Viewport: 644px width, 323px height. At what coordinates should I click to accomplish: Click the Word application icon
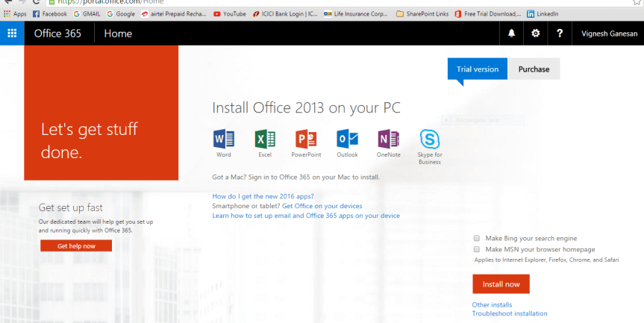224,139
